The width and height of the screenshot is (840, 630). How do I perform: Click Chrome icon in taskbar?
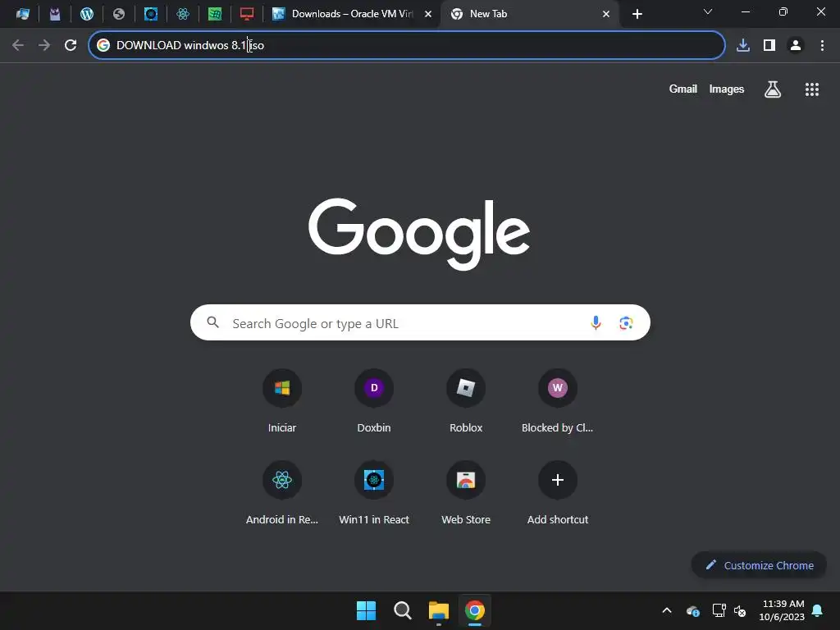pyautogui.click(x=475, y=610)
